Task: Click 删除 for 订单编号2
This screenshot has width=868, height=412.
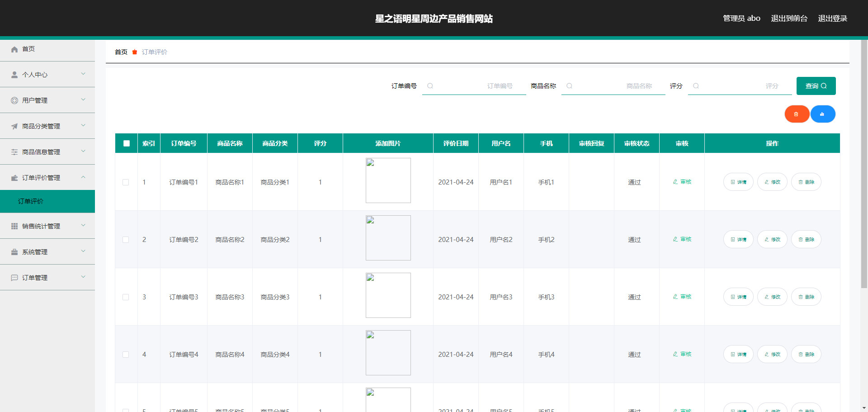Action: (x=806, y=239)
